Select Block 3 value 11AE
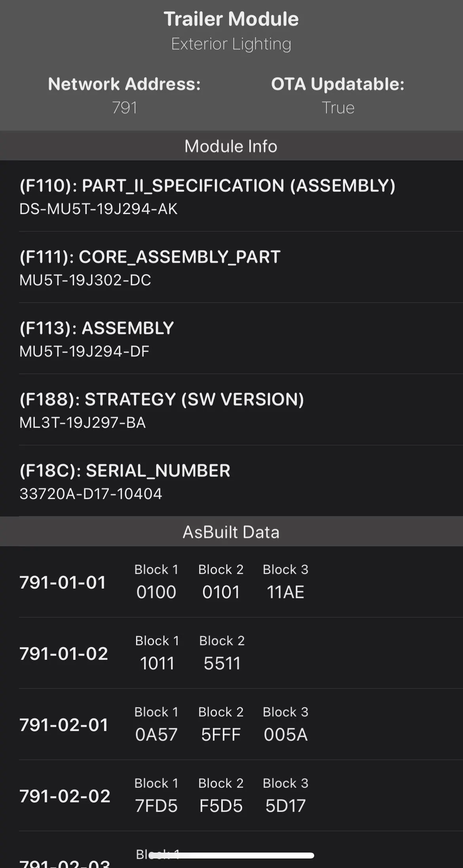The height and width of the screenshot is (868, 463). (285, 592)
